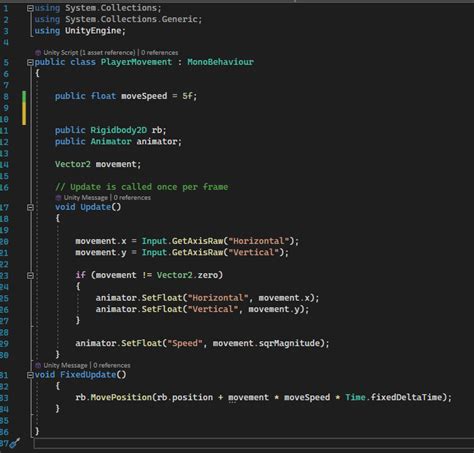
Task: Open the Unity Script asset reference lens
Action: (x=89, y=53)
